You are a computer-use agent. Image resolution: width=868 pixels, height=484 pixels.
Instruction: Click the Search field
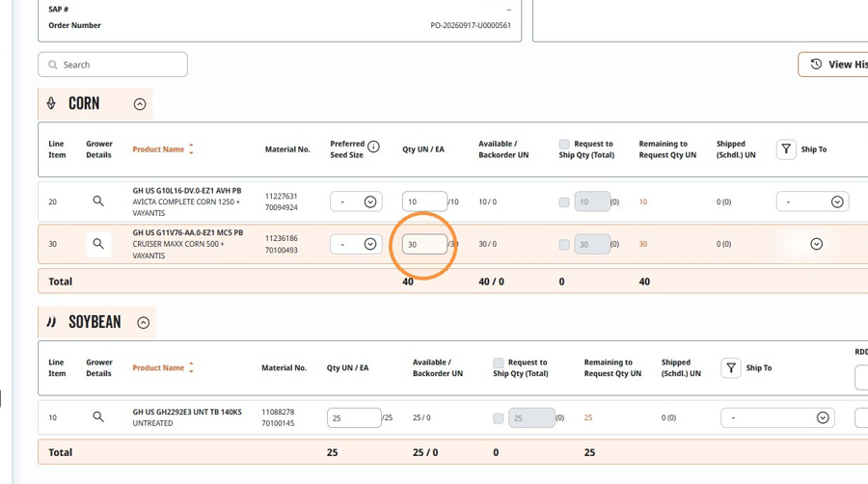pos(113,65)
